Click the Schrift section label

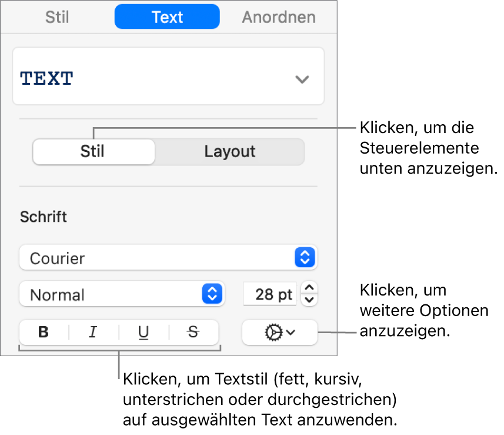pos(44,217)
